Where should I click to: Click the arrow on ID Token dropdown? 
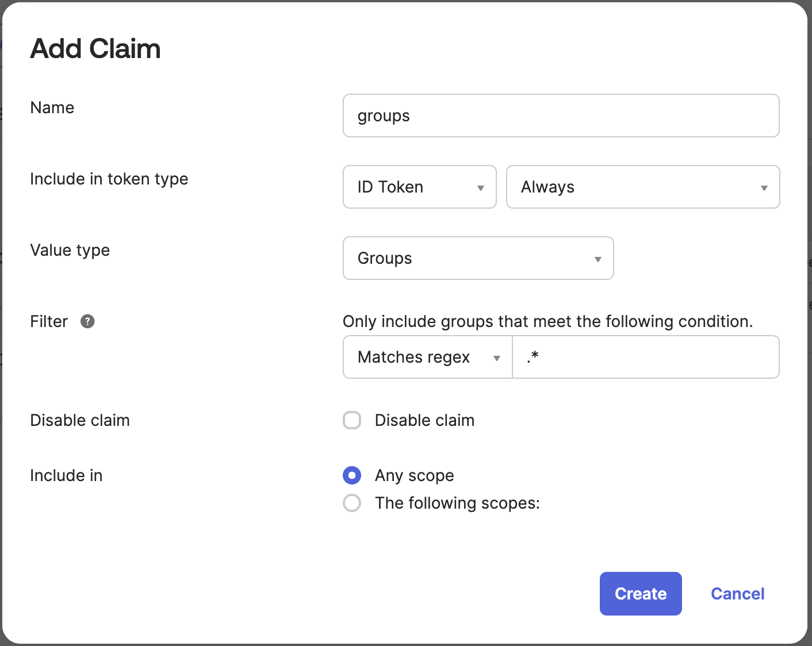point(481,188)
